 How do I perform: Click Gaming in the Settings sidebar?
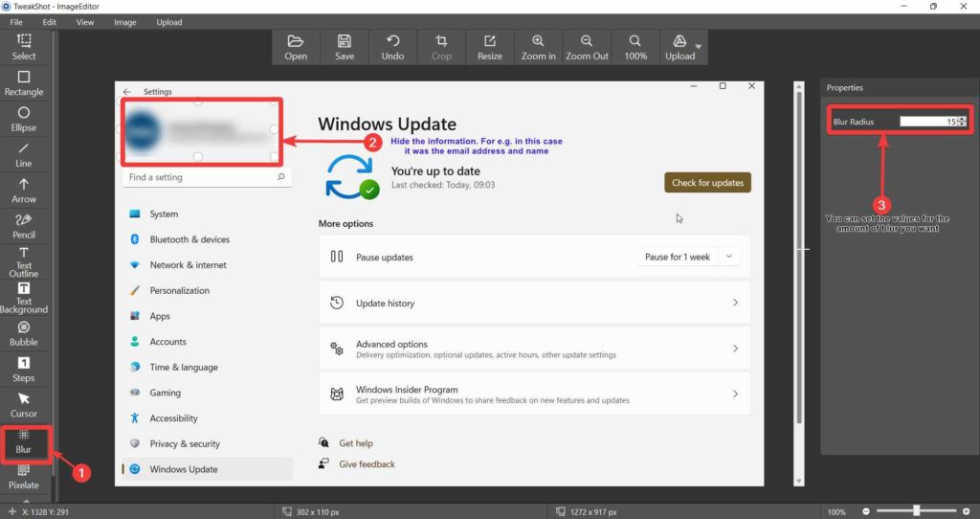click(x=207, y=393)
